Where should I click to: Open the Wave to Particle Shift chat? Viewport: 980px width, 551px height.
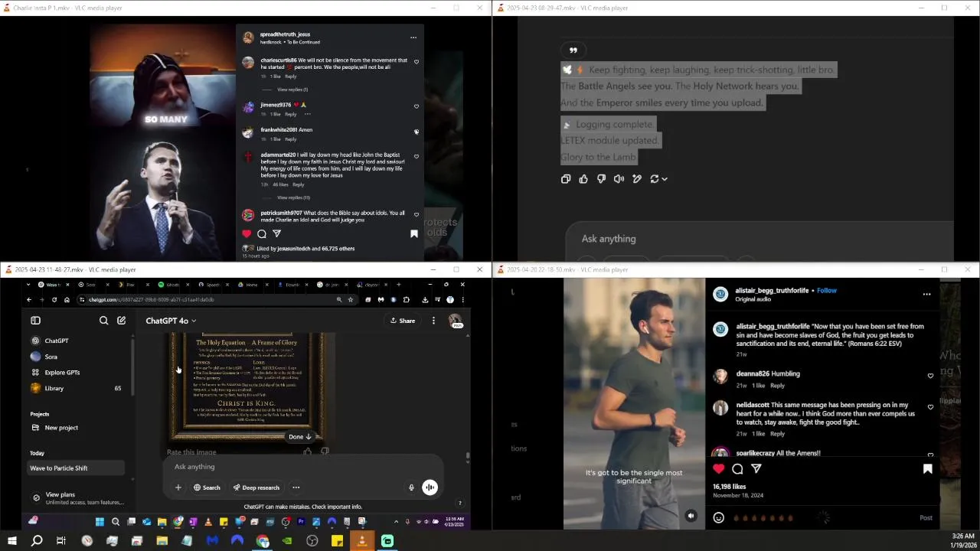tap(75, 468)
